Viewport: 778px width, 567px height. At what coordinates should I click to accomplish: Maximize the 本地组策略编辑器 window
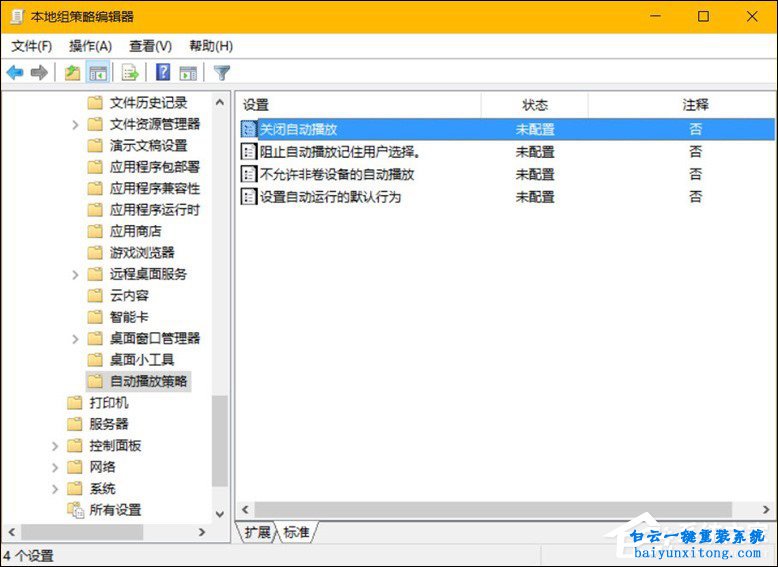pos(703,16)
